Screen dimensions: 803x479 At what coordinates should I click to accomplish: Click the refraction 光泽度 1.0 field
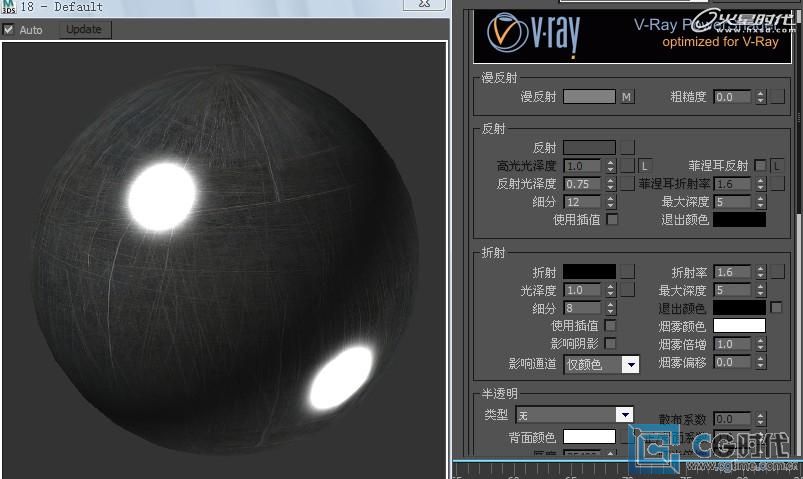[583, 290]
